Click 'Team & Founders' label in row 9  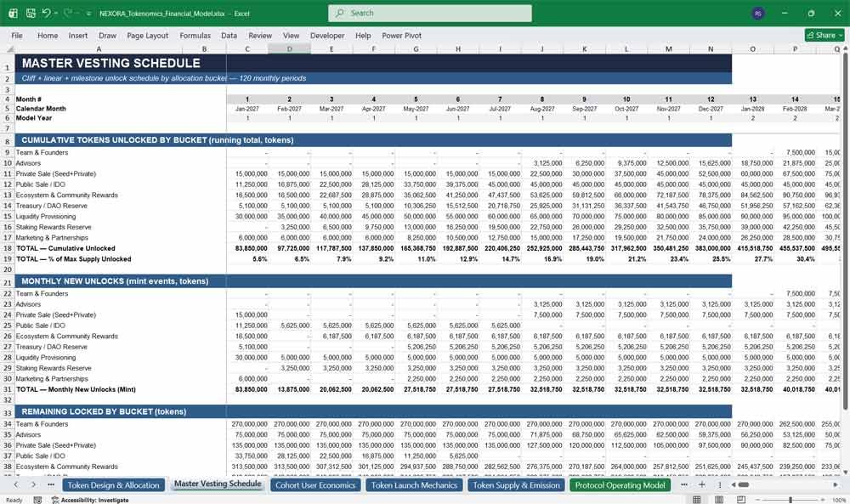coord(42,153)
